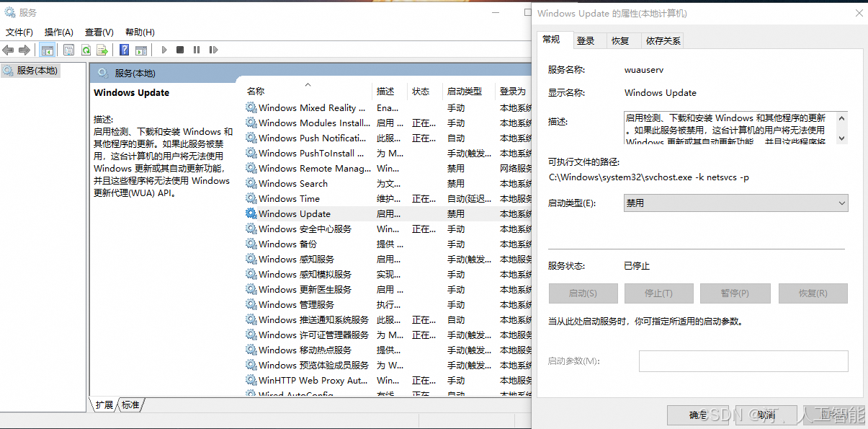Sort services by the 描述 column header
The width and height of the screenshot is (868, 429).
390,92
